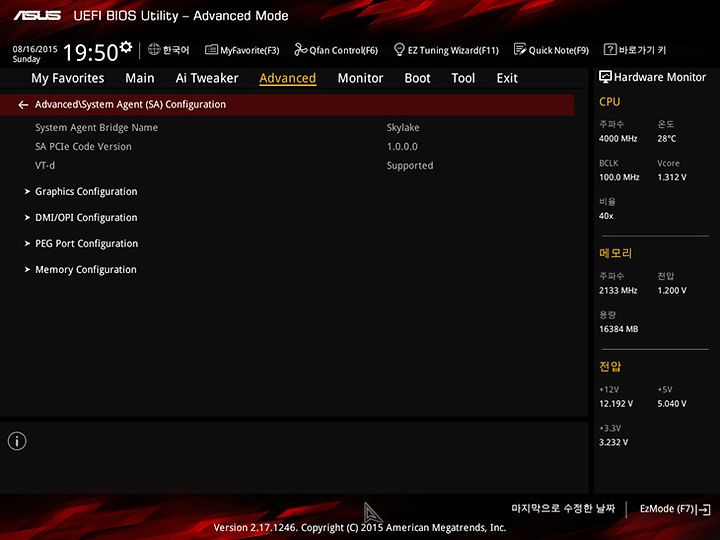Image resolution: width=720 pixels, height=540 pixels.
Task: Click the Skylake value
Action: [403, 128]
